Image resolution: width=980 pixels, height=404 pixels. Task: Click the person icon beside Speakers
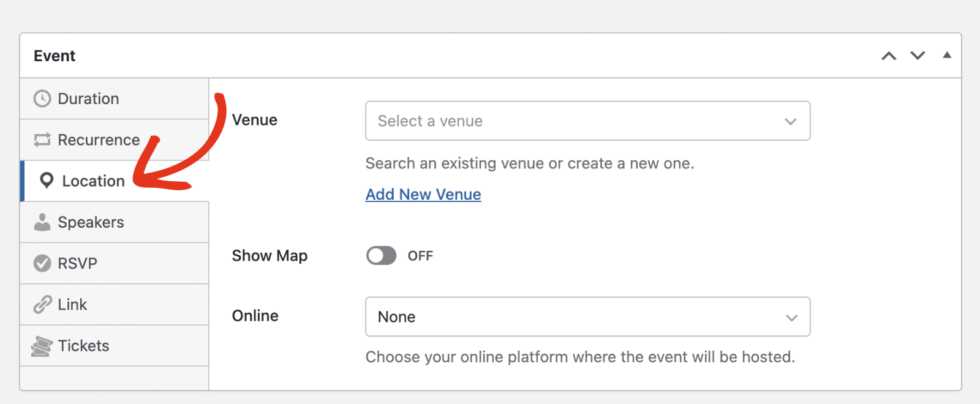[42, 222]
